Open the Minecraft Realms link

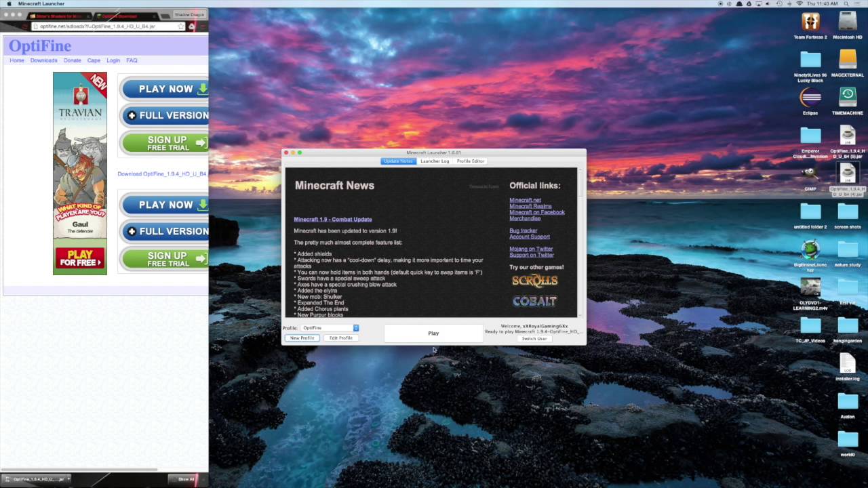[530, 207]
